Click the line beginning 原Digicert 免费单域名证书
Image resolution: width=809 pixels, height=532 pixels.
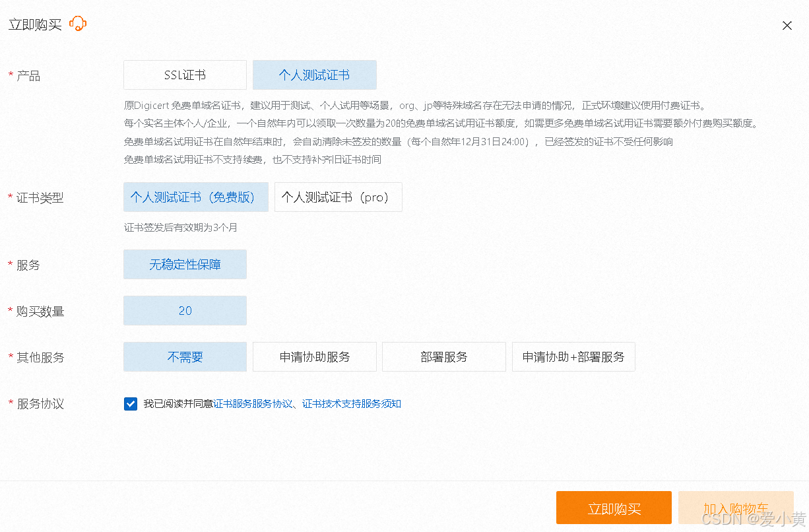(x=415, y=105)
